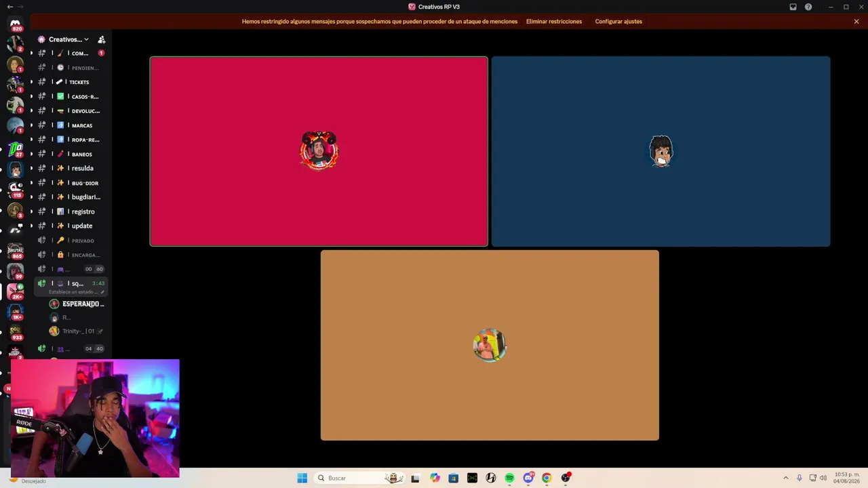Image resolution: width=868 pixels, height=488 pixels.
Task: Join voice channel with 00 60 counter
Action: tap(71, 269)
